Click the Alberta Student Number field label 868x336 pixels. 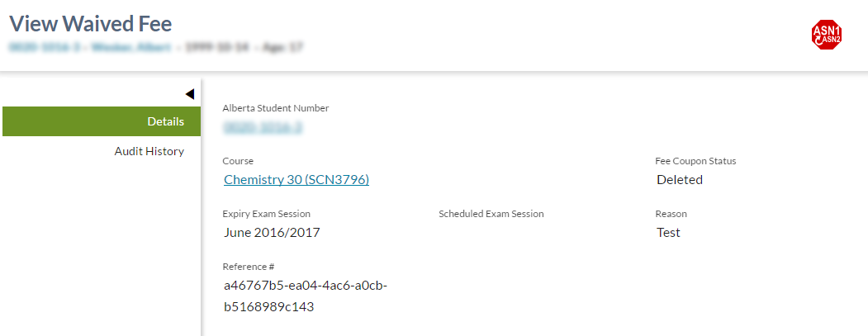click(x=276, y=108)
